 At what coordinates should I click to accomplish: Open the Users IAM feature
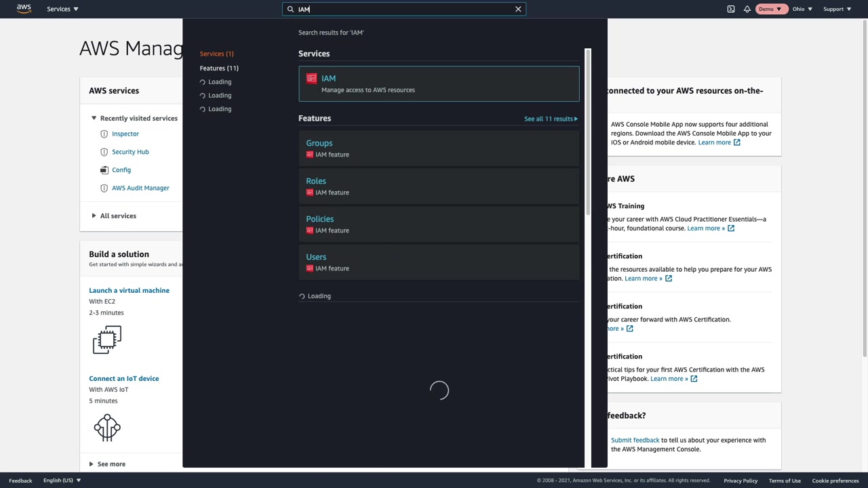point(439,262)
